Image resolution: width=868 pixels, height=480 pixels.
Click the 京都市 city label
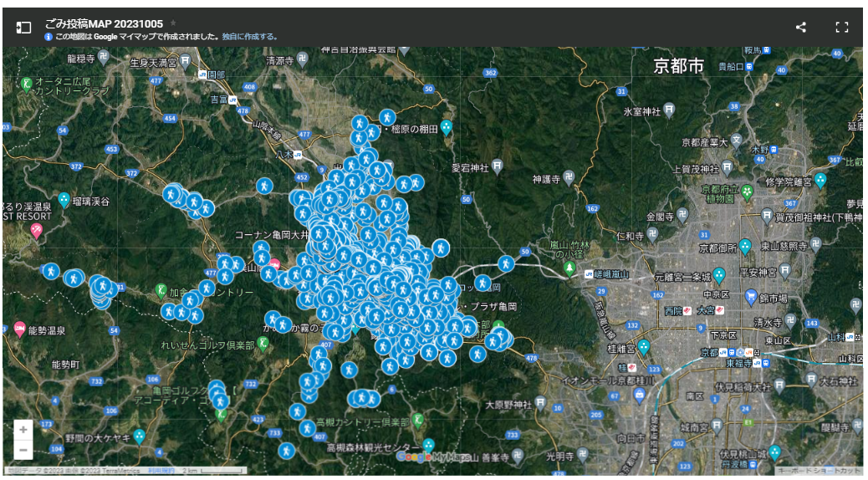pos(678,66)
